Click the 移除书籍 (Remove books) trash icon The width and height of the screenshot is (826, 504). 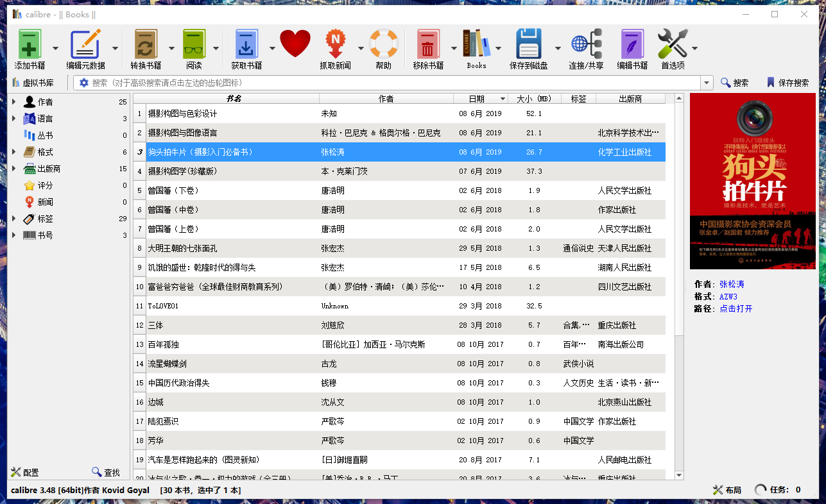(427, 44)
